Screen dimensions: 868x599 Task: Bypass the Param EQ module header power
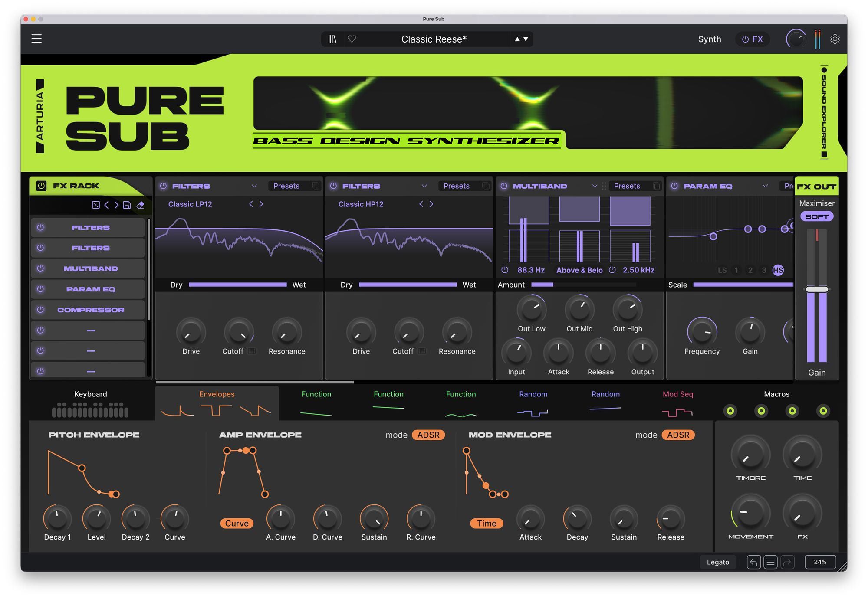coord(674,186)
